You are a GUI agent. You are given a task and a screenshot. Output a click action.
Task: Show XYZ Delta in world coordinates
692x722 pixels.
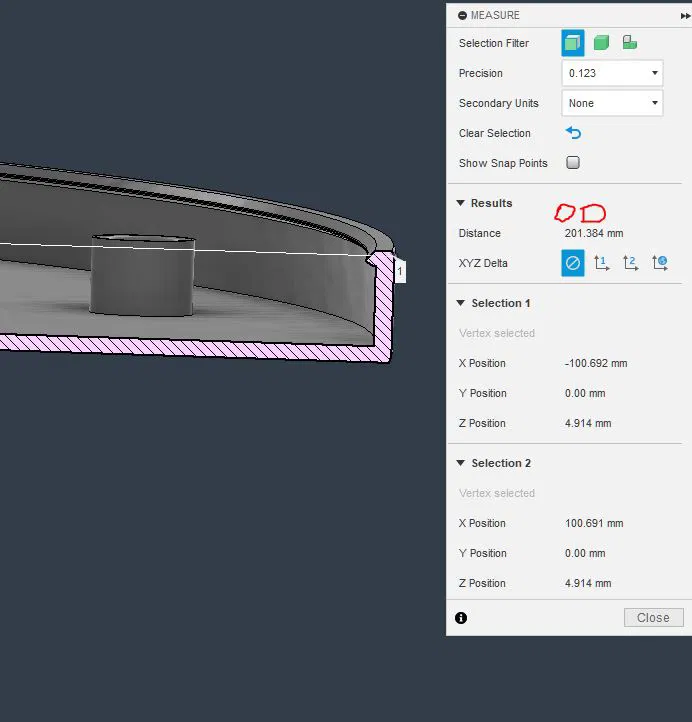[x=660, y=263]
